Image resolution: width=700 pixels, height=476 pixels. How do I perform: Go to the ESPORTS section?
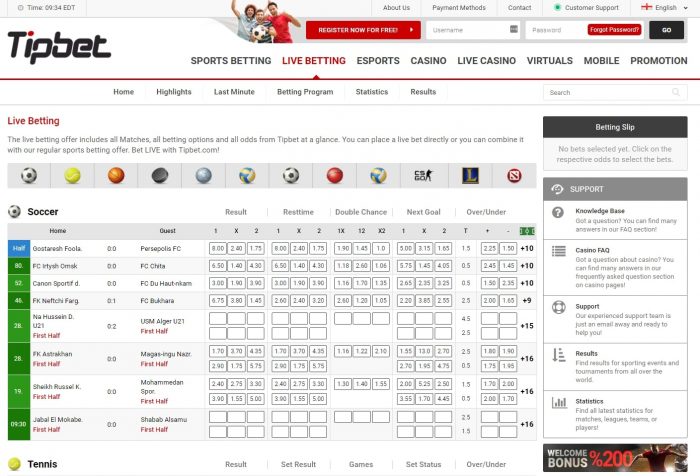tap(378, 61)
